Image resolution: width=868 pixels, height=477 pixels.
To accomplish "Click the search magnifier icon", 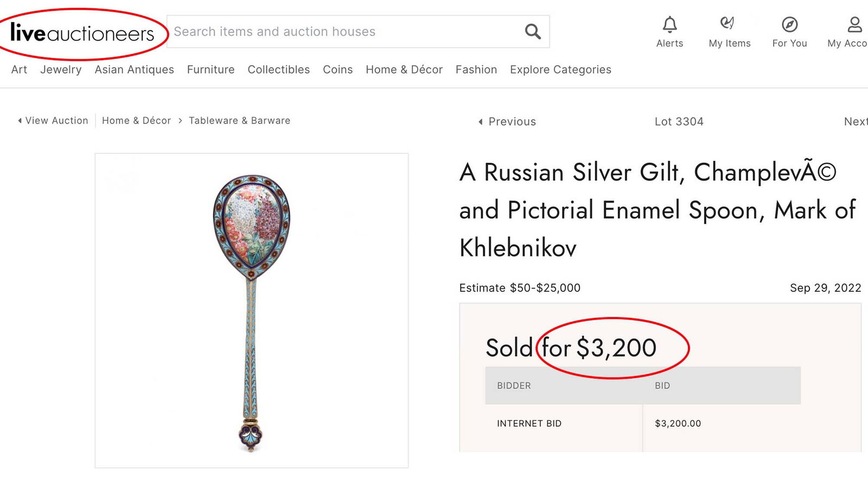I will pyautogui.click(x=532, y=31).
